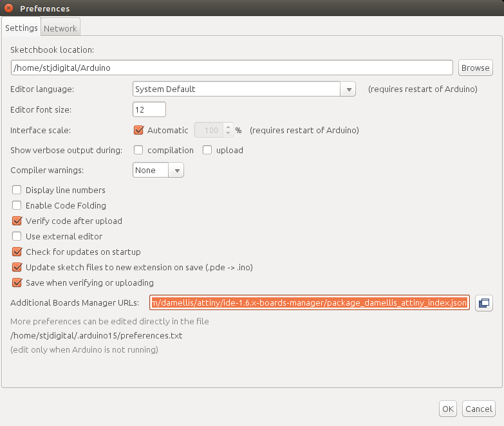Switch to the Network tab
This screenshot has height=426, width=504.
pyautogui.click(x=61, y=28)
